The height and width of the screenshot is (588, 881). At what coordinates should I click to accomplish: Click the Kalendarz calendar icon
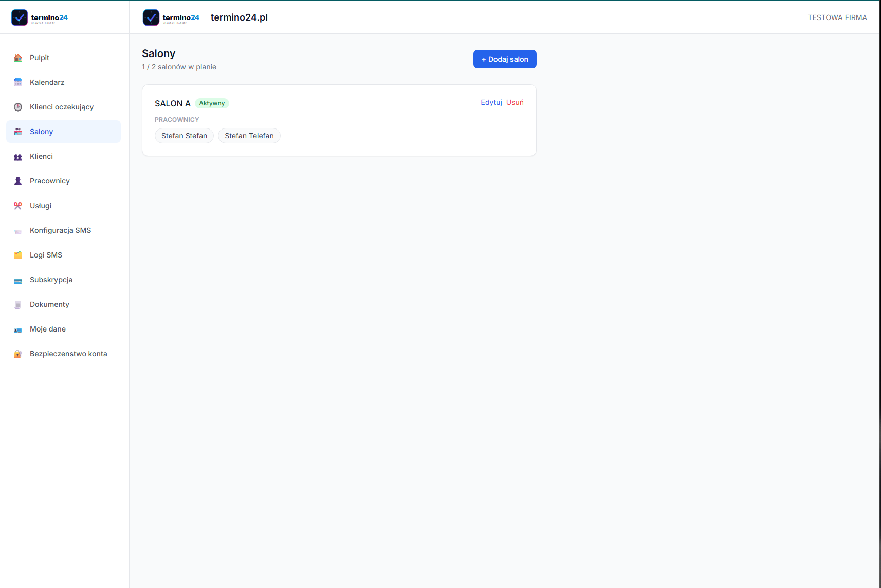[x=18, y=82]
